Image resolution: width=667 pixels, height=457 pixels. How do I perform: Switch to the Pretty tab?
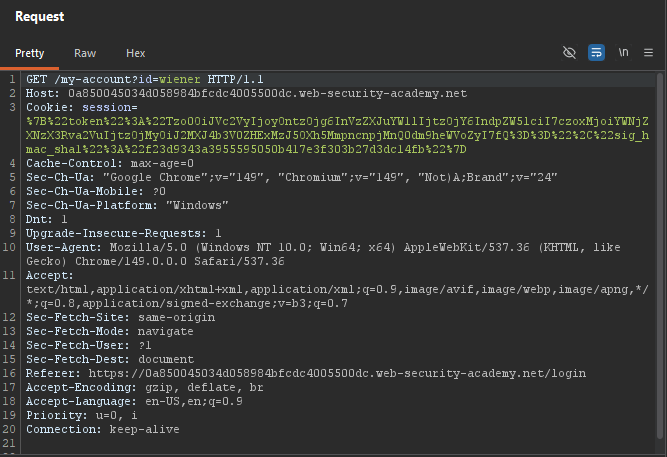point(29,53)
